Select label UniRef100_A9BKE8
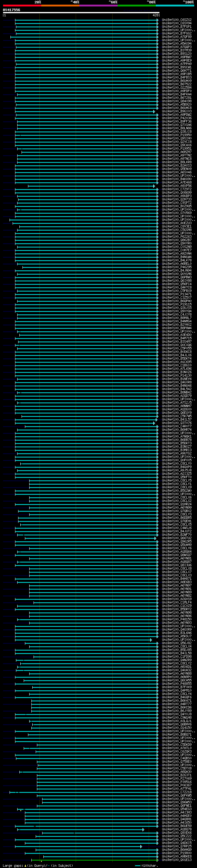This screenshot has width=197, height=868. click(x=177, y=856)
